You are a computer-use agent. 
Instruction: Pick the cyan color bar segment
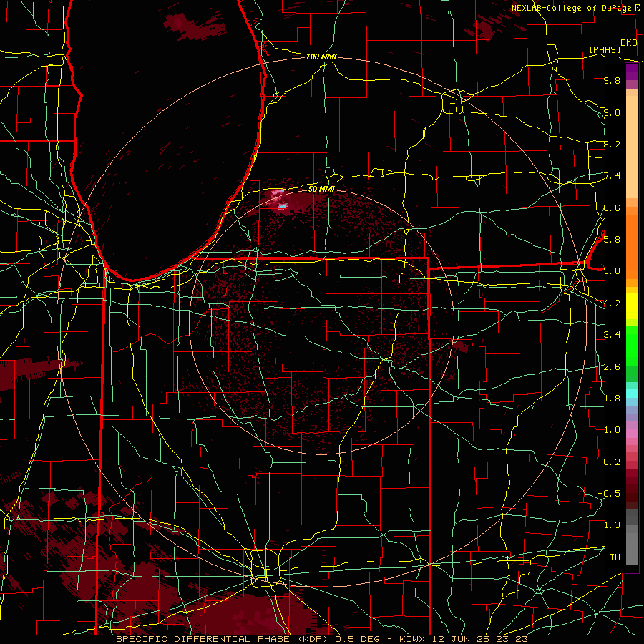click(x=632, y=394)
